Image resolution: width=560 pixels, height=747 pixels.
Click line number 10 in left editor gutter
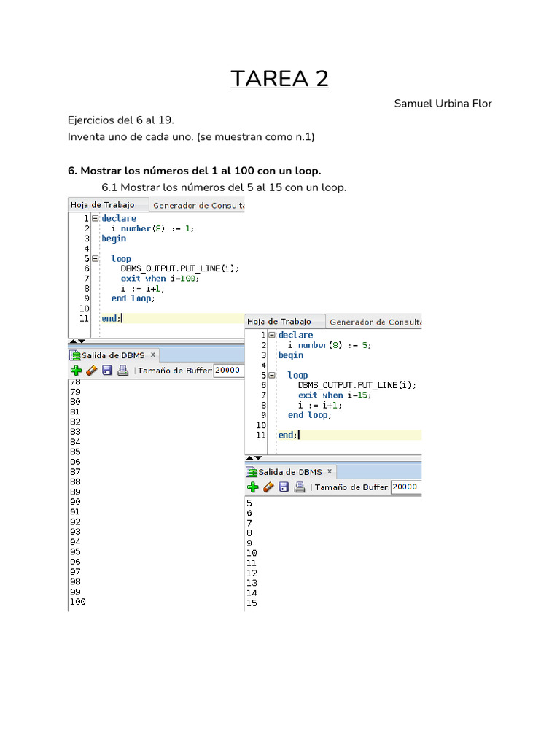click(85, 309)
